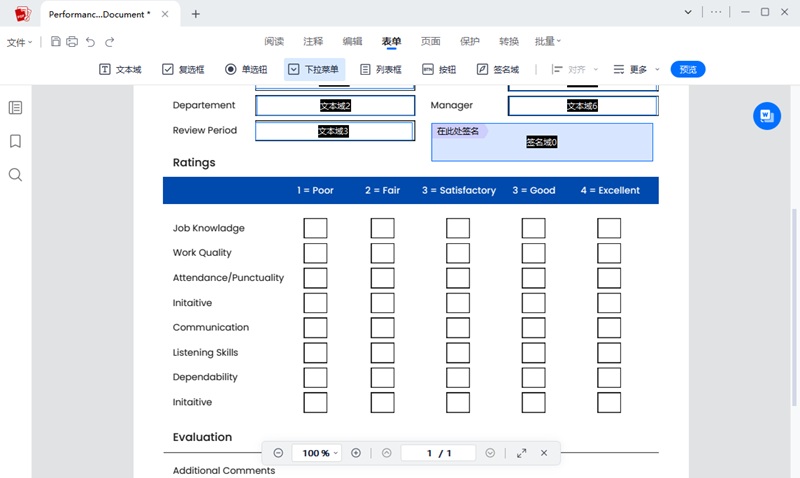The width and height of the screenshot is (800, 478).
Task: Click the vertical scrollbar on right
Action: pos(794,306)
